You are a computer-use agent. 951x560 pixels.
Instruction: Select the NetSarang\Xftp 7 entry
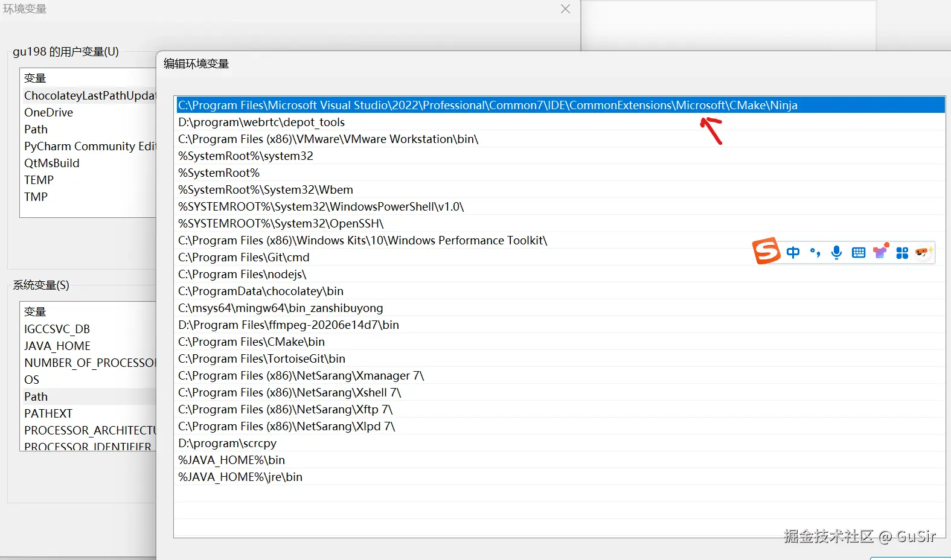(560, 409)
